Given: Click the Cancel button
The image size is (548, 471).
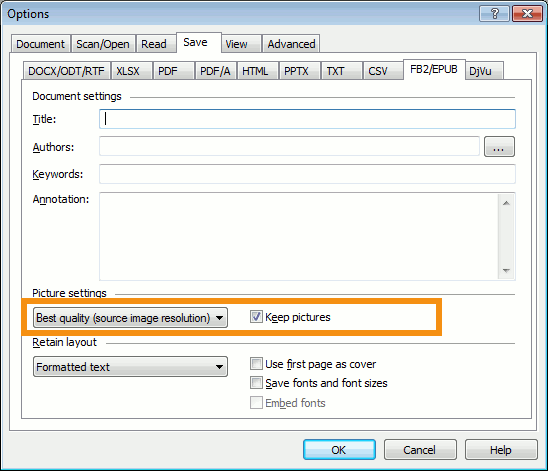Looking at the screenshot, I should coord(420,450).
